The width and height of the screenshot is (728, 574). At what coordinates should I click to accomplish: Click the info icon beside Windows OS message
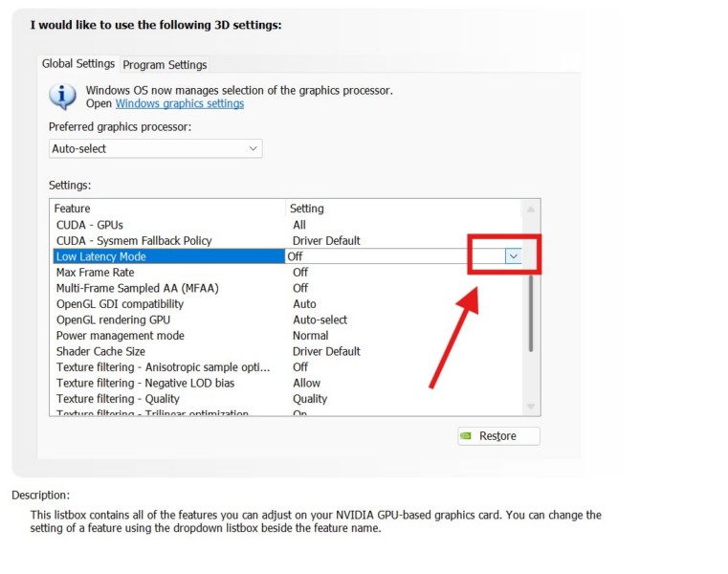click(x=63, y=96)
